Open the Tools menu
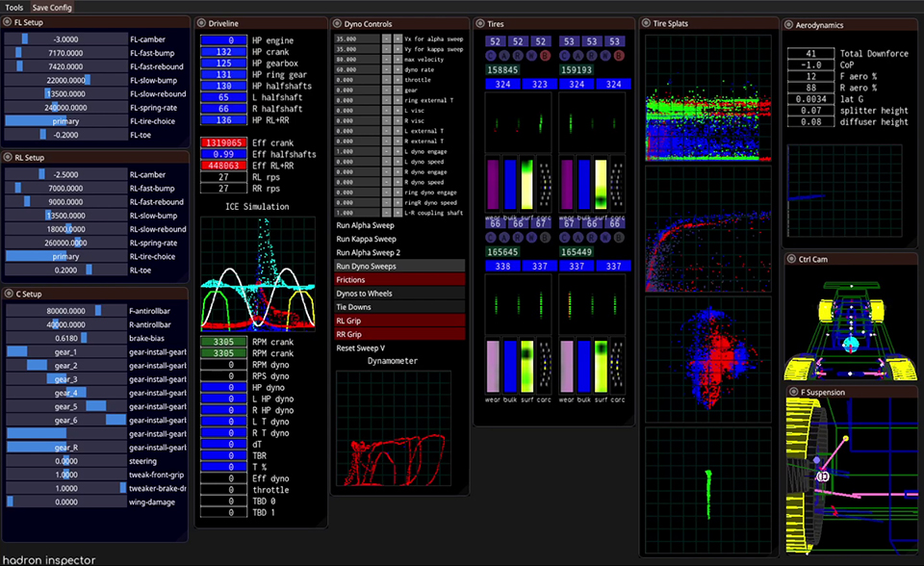 pyautogui.click(x=14, y=7)
